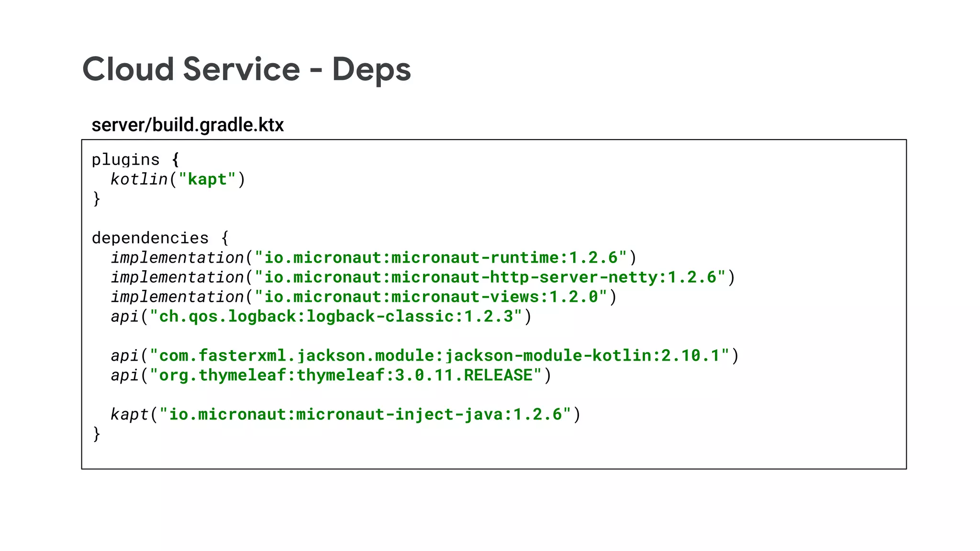Click the third implementation keyword

(x=178, y=297)
